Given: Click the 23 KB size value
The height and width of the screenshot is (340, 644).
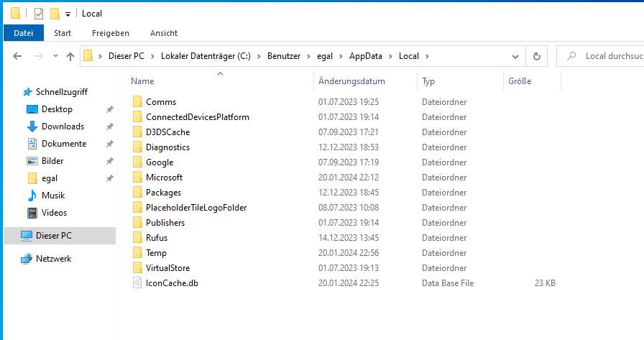Looking at the screenshot, I should pos(545,283).
